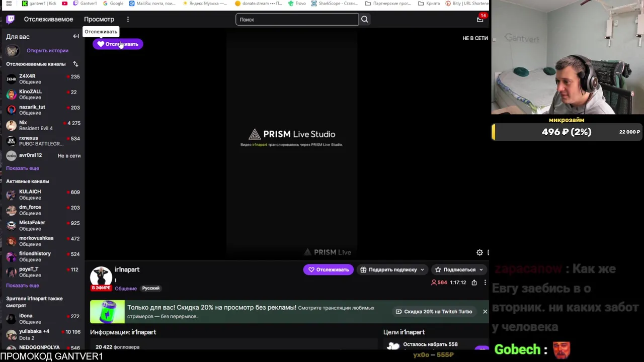The width and height of the screenshot is (644, 362).
Task: Open the donate.stream bookmark
Action: (259, 4)
